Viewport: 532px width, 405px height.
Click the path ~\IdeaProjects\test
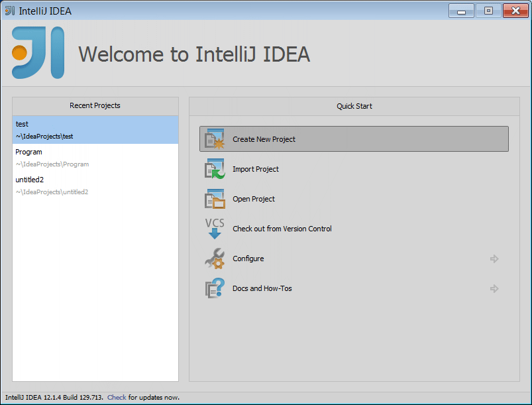click(44, 137)
